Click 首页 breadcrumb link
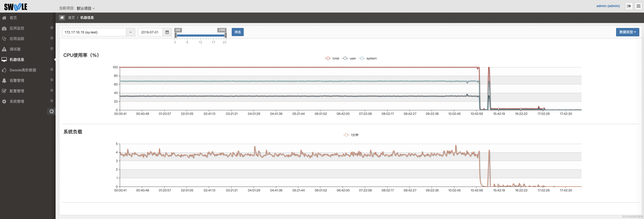This screenshot has width=644, height=219. [71, 18]
